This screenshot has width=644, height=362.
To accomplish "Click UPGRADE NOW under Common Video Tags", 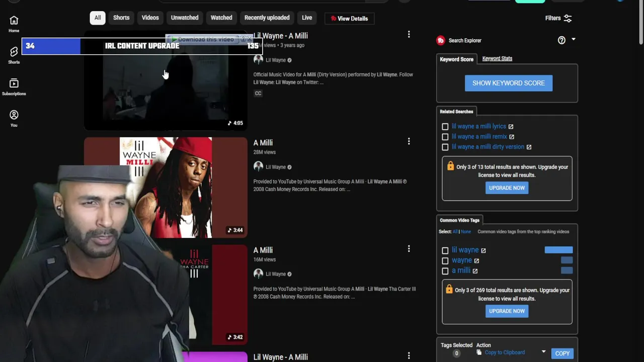I will [507, 311].
